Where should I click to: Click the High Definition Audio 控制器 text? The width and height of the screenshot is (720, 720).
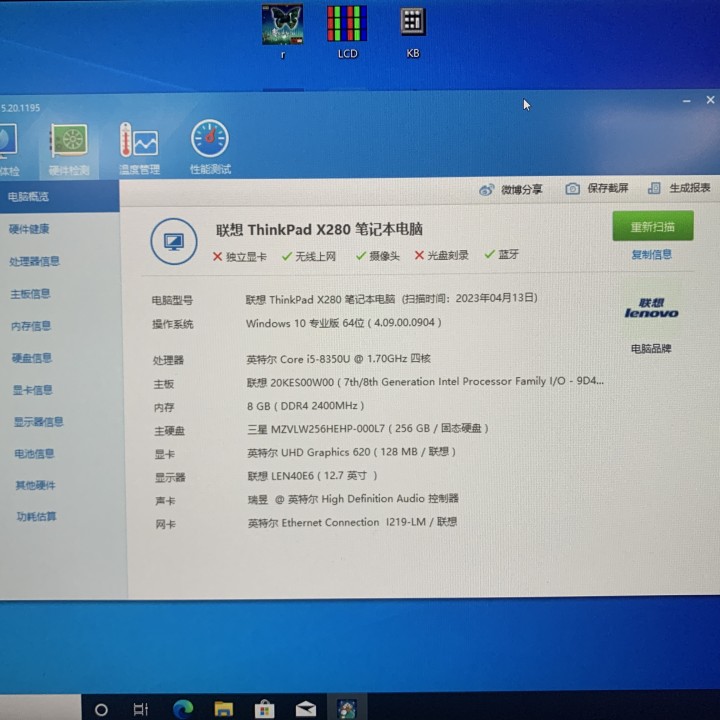click(x=353, y=499)
